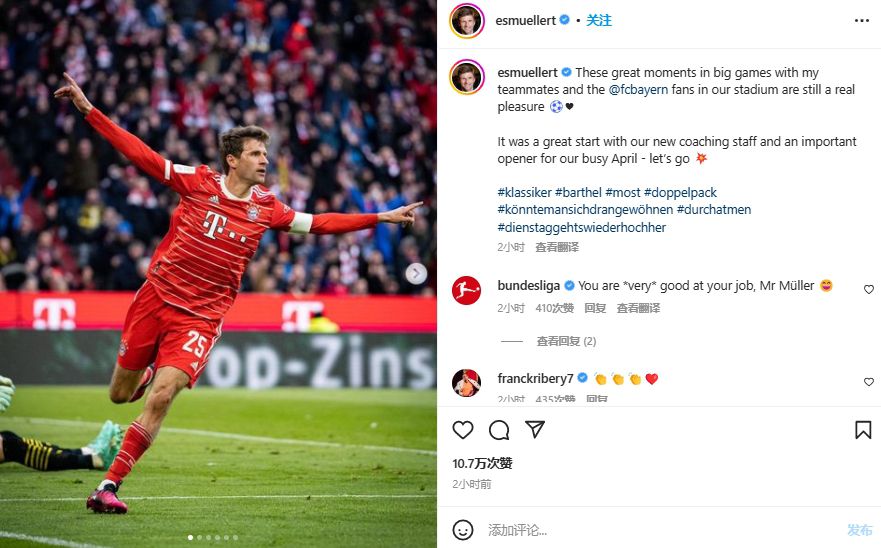Image resolution: width=881 pixels, height=548 pixels.
Task: Select the second carousel dot indicator
Action: tap(199, 537)
